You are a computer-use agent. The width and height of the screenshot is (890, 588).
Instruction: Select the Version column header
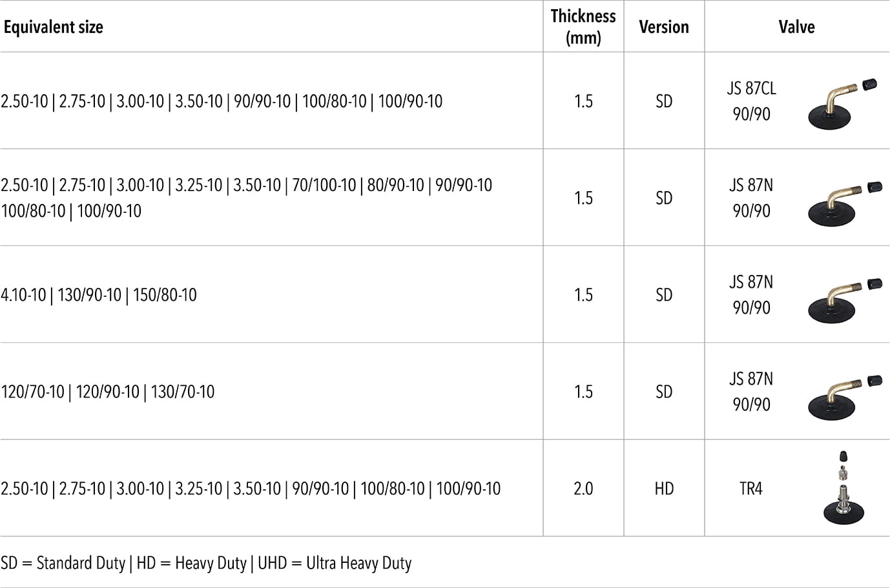tap(664, 27)
